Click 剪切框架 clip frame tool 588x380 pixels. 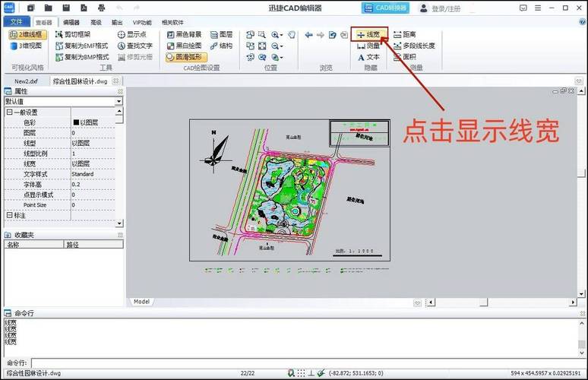click(77, 35)
